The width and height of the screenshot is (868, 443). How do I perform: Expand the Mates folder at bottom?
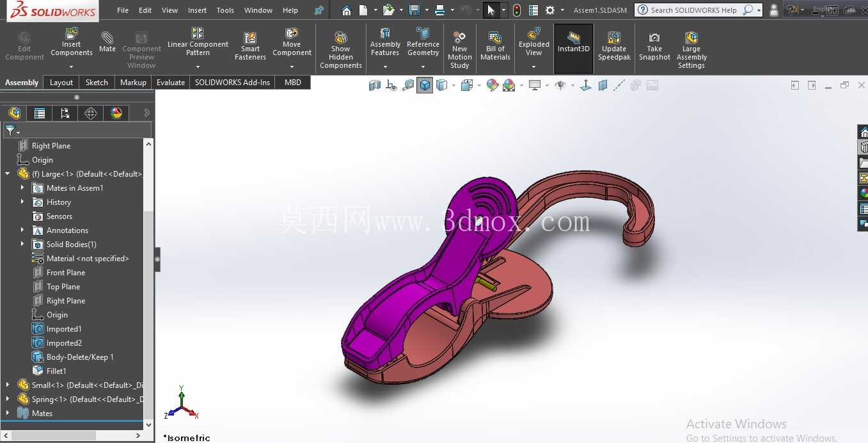pos(8,413)
